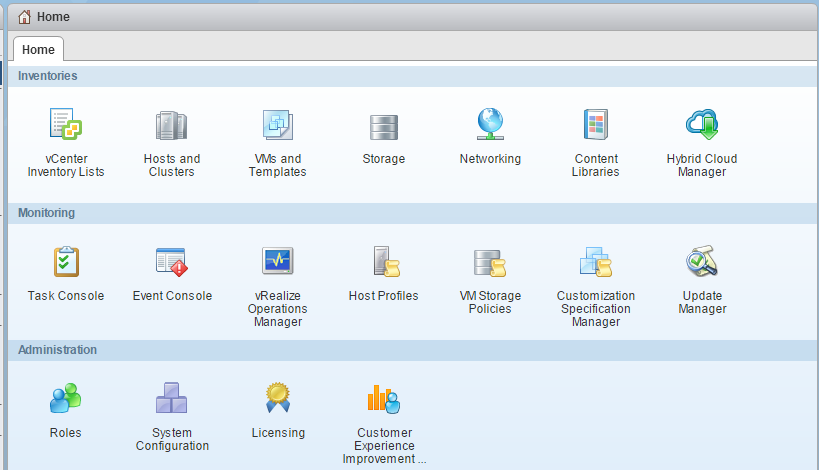Launch Hybrid Cloud Manager

coord(702,125)
